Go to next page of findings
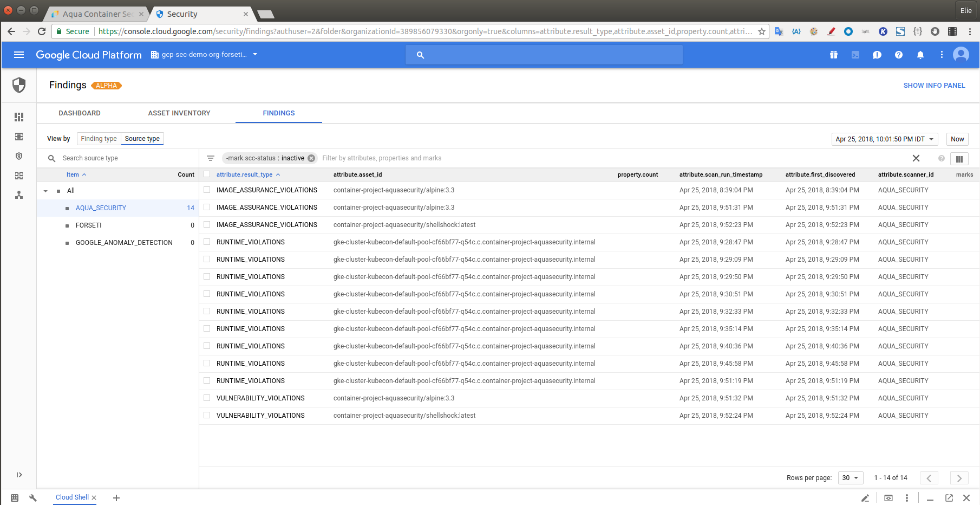The height and width of the screenshot is (505, 980). tap(959, 478)
